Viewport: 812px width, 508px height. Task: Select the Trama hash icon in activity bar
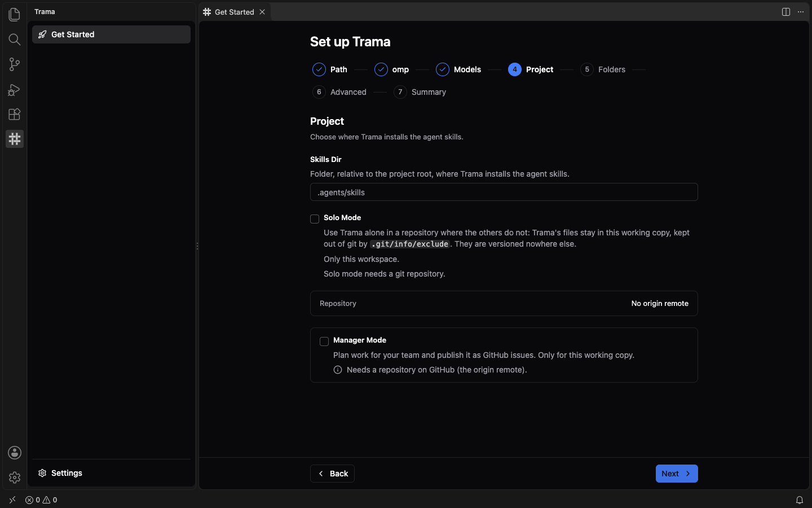click(x=15, y=139)
